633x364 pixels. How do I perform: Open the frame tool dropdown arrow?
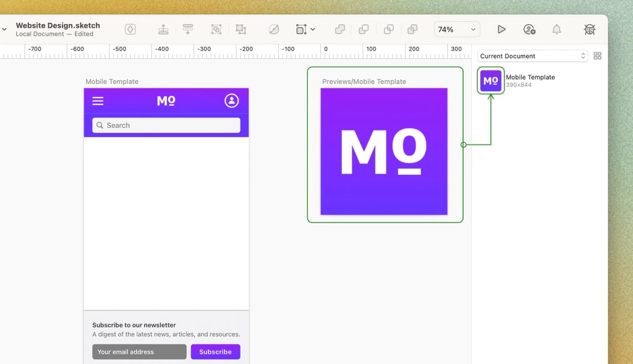point(313,30)
